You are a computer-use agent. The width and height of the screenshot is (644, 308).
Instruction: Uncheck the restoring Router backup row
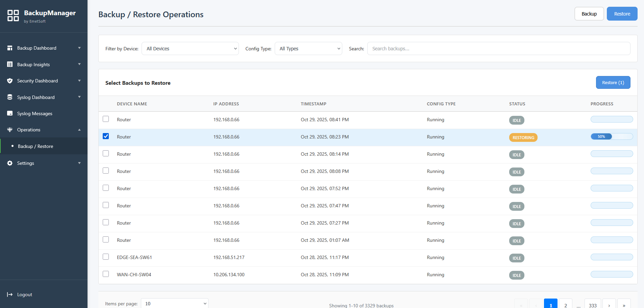pos(106,136)
